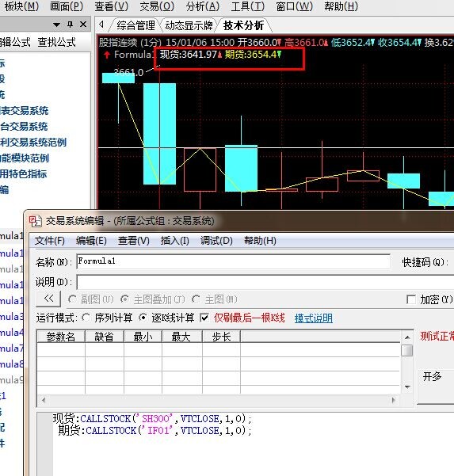Image resolution: width=454 pixels, height=476 pixels.
Task: Select 台交易系统 in the formula tree
Action: [24, 126]
